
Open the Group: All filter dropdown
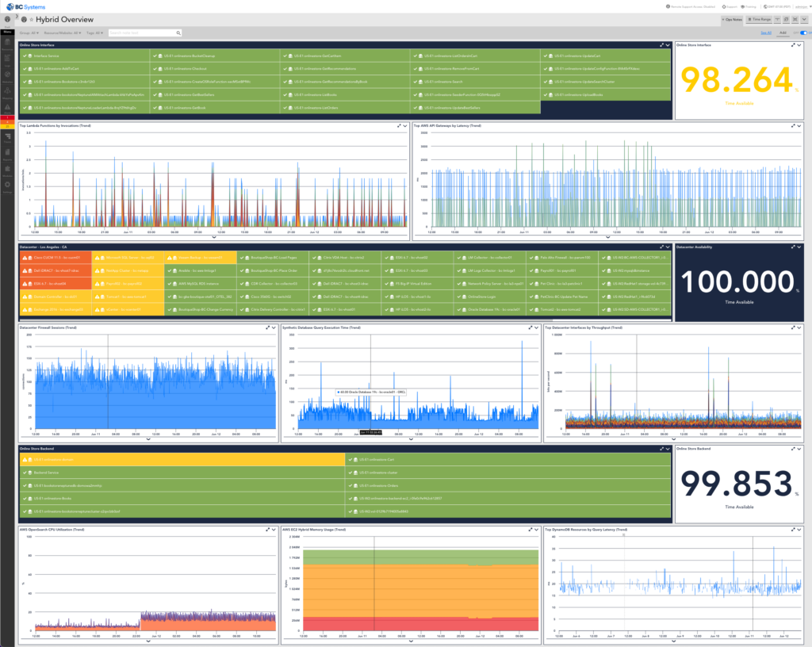tap(30, 33)
